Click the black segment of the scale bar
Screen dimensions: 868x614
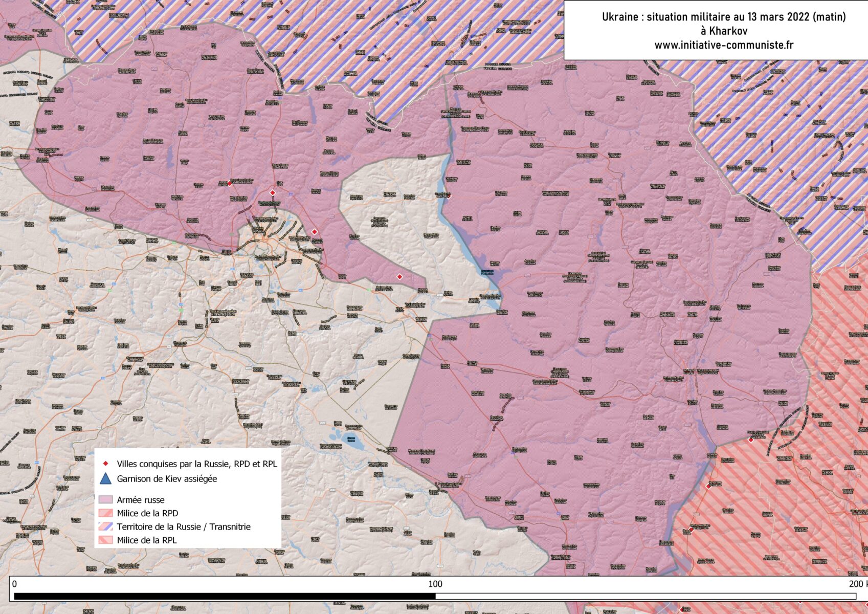click(x=225, y=596)
